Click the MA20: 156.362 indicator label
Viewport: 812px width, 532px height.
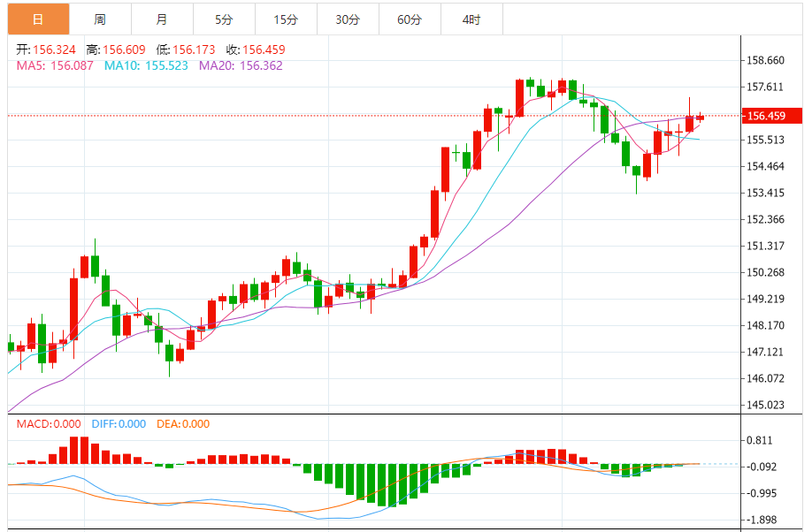(x=241, y=65)
